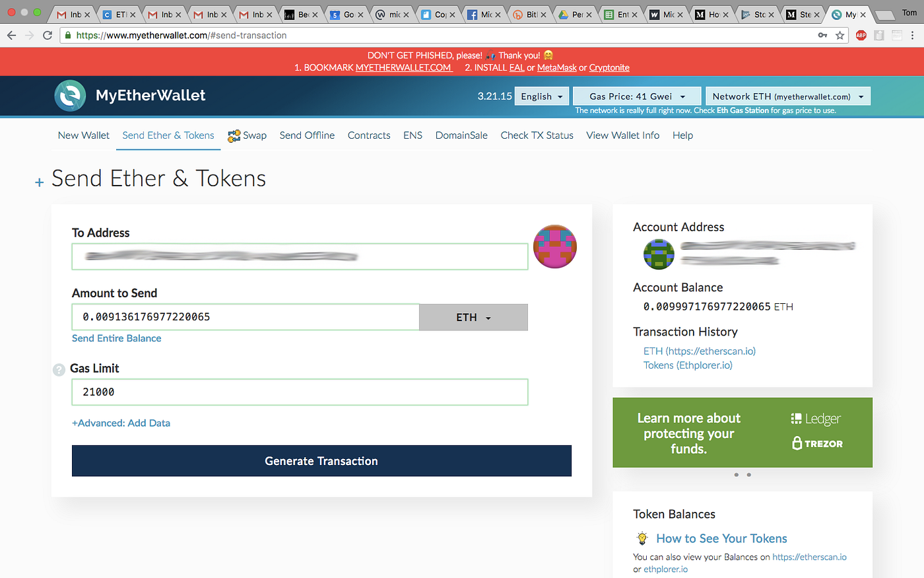
Task: Open the Tokens Ethplorer.io link
Action: [x=688, y=365]
